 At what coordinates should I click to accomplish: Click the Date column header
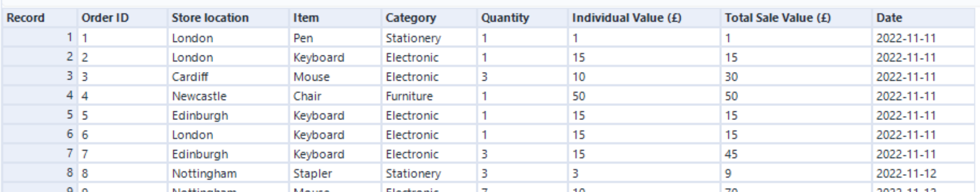(889, 18)
